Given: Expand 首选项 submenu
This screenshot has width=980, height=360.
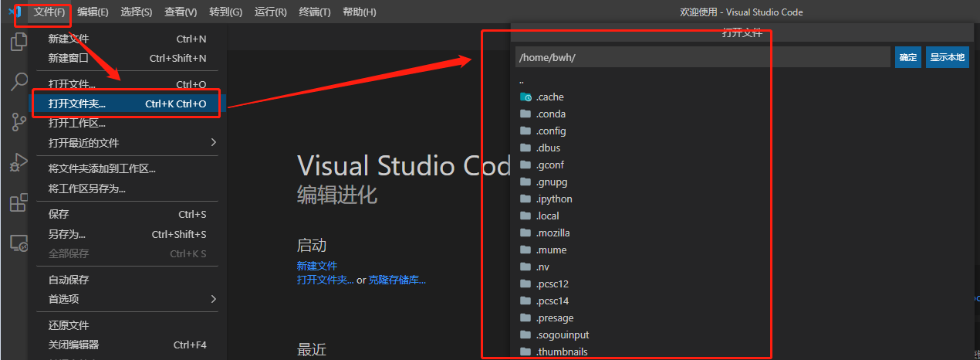Looking at the screenshot, I should pos(127,299).
